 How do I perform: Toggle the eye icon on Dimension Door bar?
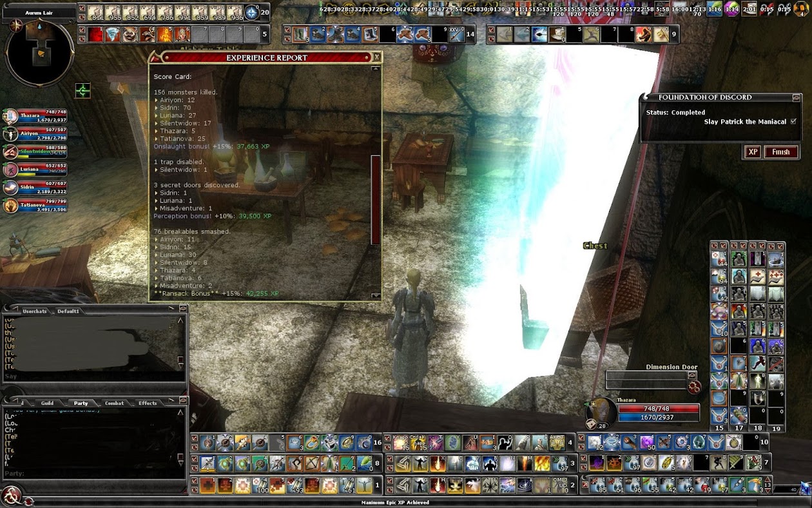coord(692,375)
